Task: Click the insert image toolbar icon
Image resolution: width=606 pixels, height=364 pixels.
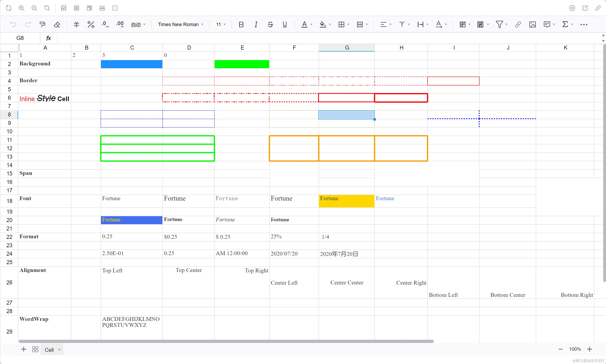Action: [x=532, y=24]
